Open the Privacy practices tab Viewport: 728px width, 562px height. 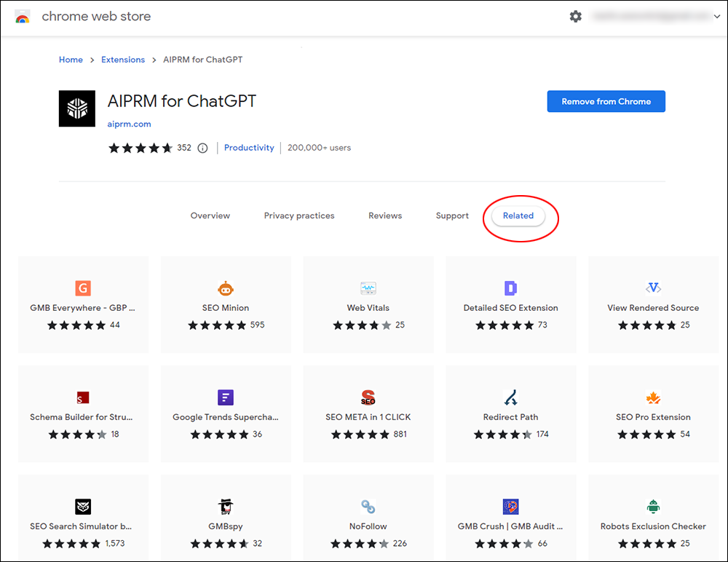pos(299,215)
